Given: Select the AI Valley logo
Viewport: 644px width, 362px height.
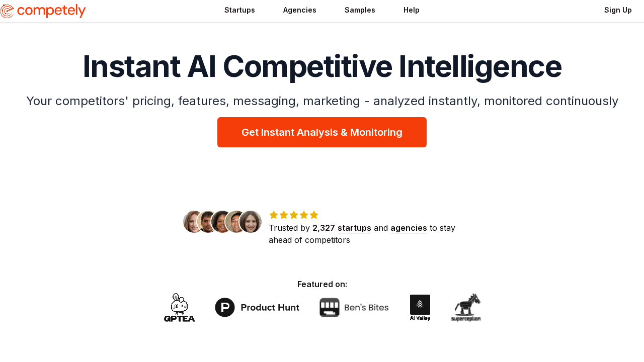Looking at the screenshot, I should tap(420, 307).
